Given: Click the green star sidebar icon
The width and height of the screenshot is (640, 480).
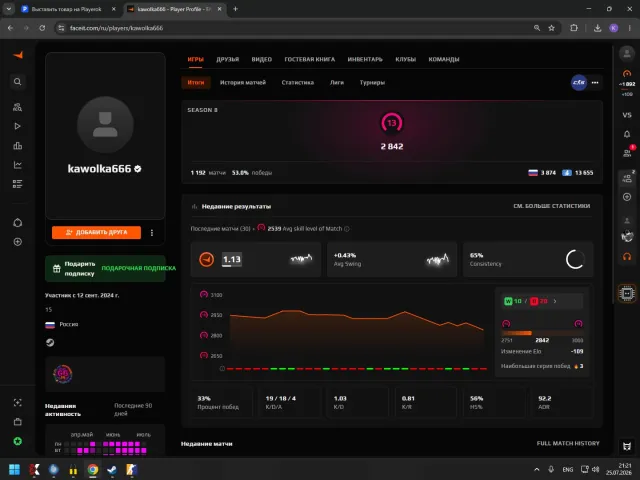Looking at the screenshot, I should point(18,441).
